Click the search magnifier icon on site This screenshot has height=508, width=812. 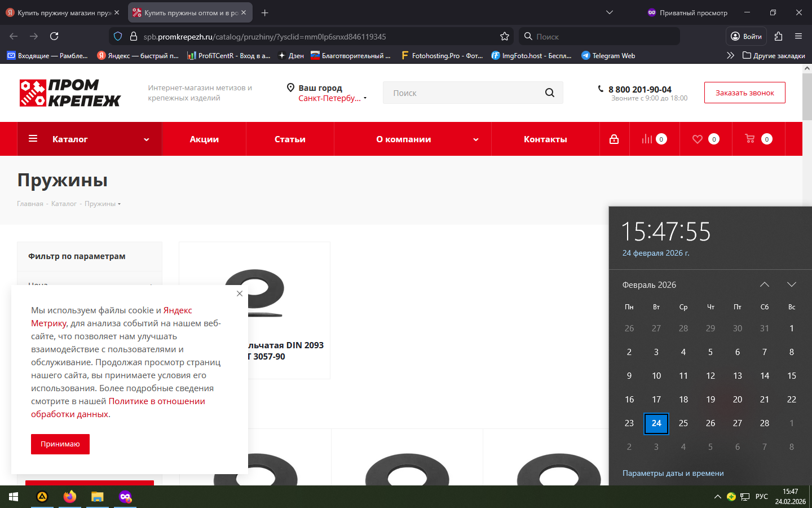549,93
